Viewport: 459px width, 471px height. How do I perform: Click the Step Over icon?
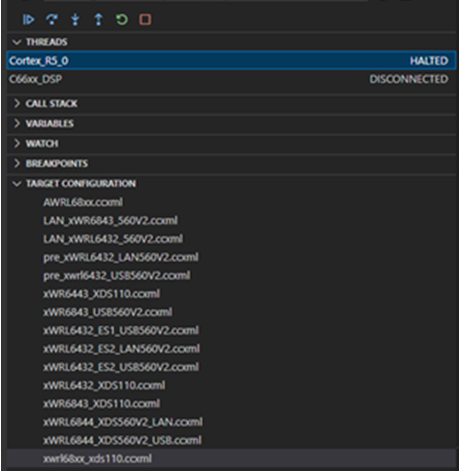[x=52, y=20]
